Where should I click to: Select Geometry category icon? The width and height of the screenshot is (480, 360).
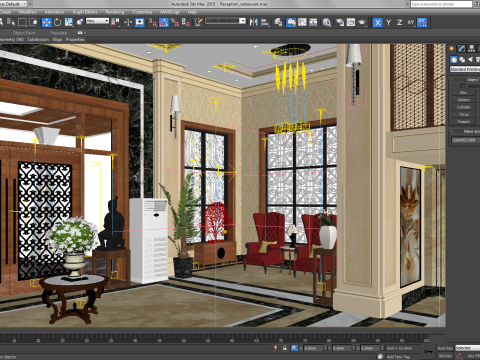[454, 60]
